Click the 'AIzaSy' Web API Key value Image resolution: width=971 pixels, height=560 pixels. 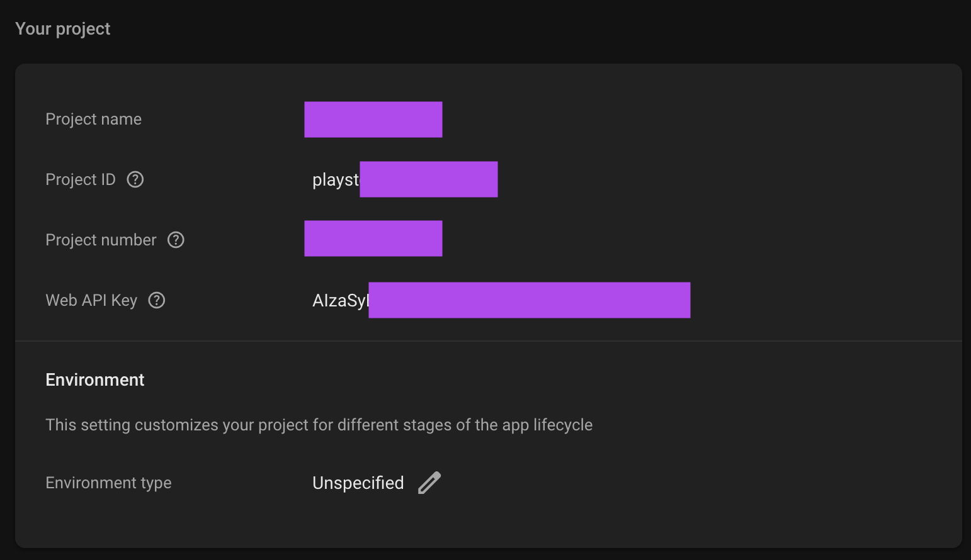click(x=341, y=300)
